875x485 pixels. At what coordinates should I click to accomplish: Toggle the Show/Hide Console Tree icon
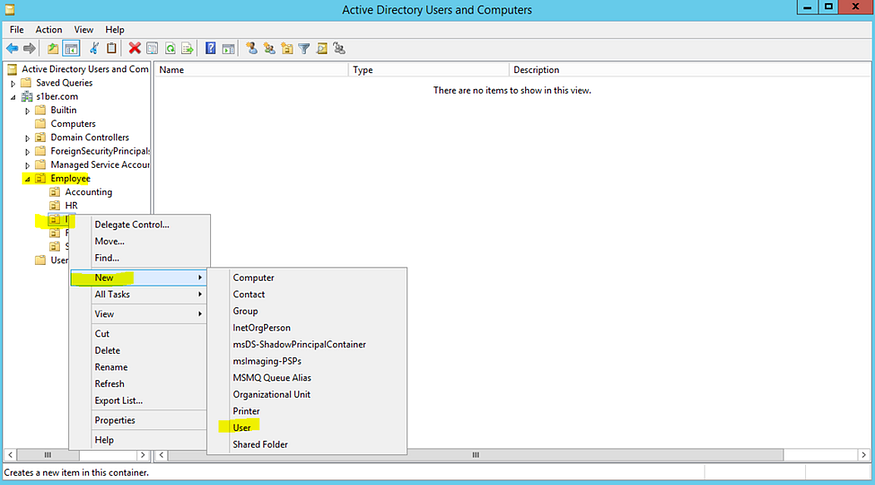[x=71, y=49]
